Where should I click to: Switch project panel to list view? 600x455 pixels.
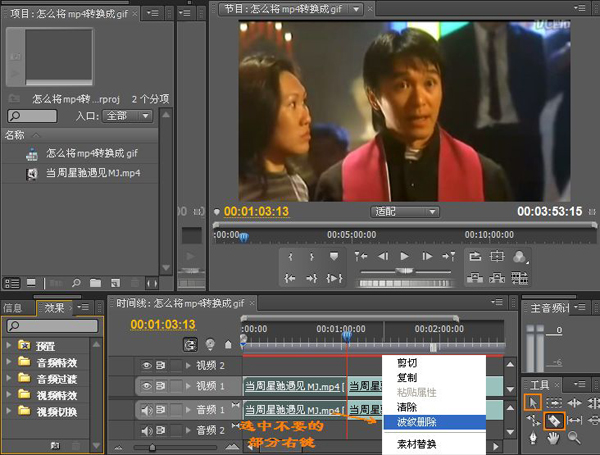pyautogui.click(x=11, y=283)
